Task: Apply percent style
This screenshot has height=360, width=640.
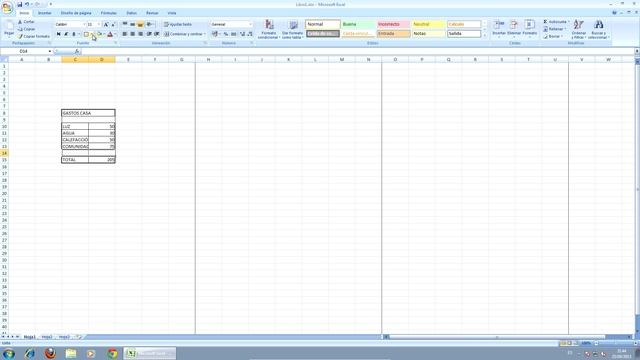Action: coord(226,34)
